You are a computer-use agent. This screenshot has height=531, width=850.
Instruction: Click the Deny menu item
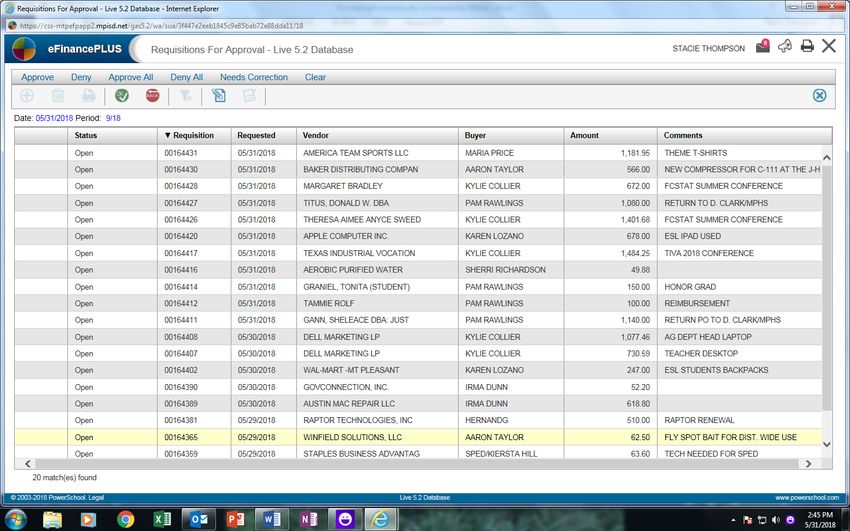pyautogui.click(x=81, y=77)
